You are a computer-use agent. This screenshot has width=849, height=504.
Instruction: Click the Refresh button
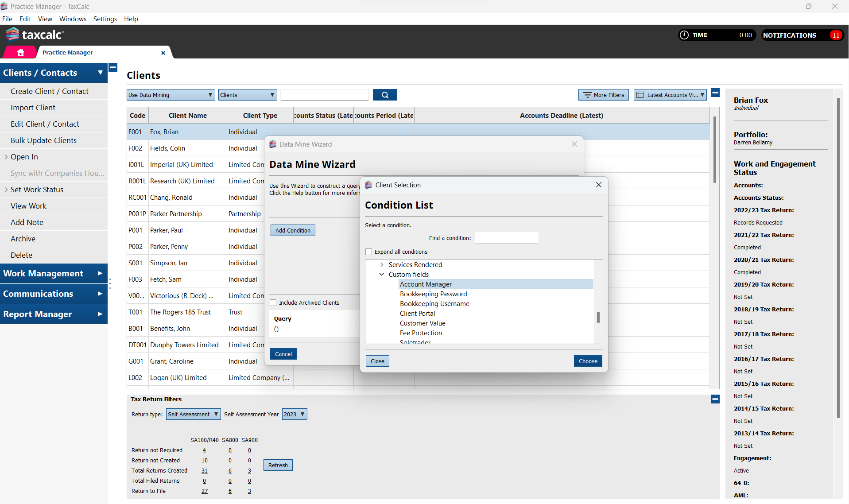278,465
